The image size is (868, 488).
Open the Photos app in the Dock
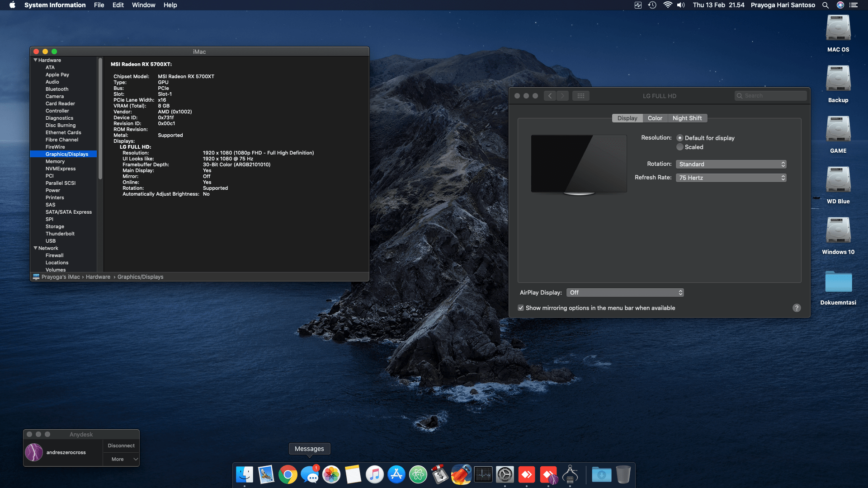(332, 474)
